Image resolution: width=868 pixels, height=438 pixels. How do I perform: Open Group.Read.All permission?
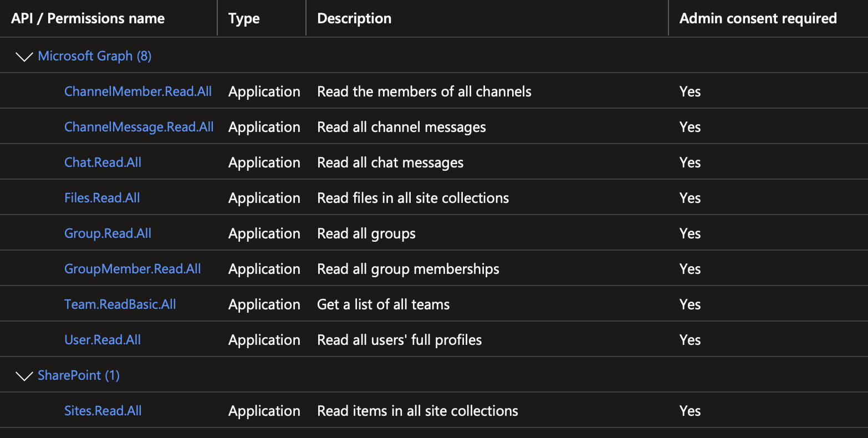point(108,233)
